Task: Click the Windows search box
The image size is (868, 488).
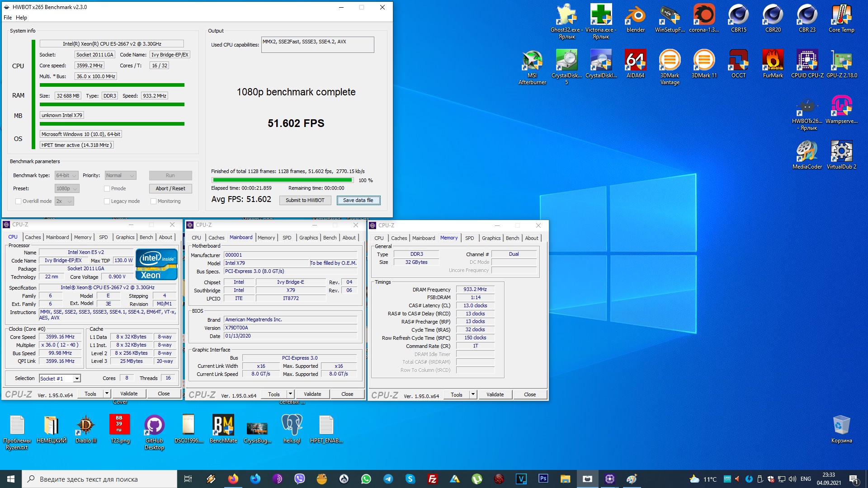Action: coord(99,479)
